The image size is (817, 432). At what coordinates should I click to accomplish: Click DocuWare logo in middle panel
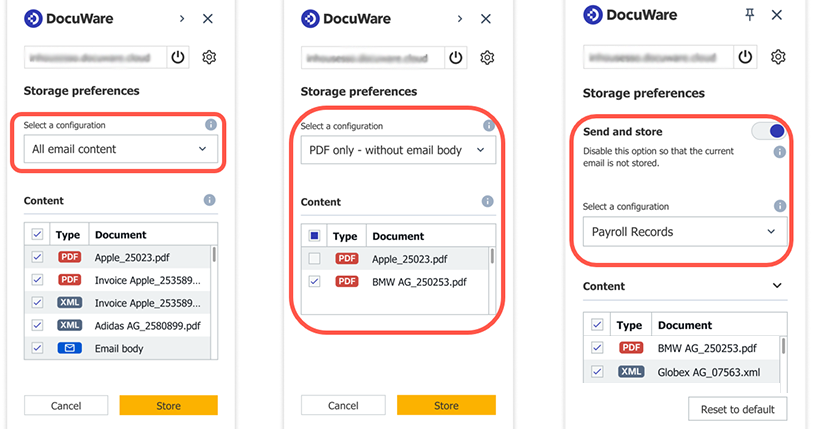pyautogui.click(x=345, y=19)
